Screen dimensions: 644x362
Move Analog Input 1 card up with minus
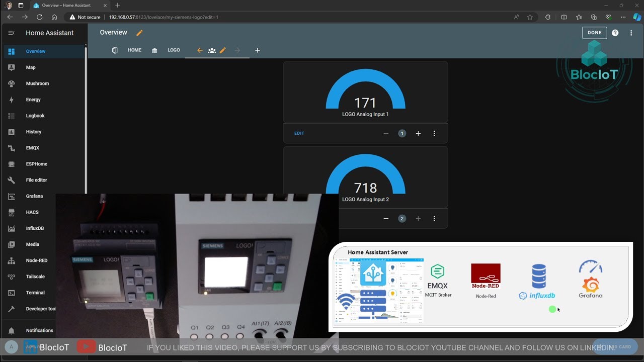click(x=386, y=133)
